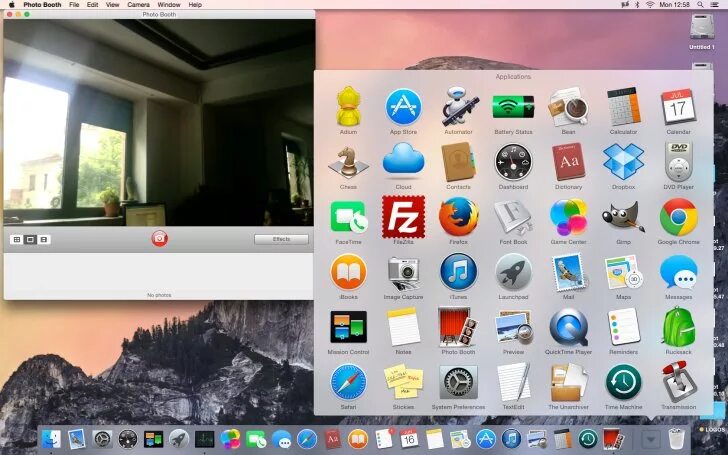Viewport: 728px width, 455px height.
Task: Open the Camera menu
Action: tap(138, 5)
